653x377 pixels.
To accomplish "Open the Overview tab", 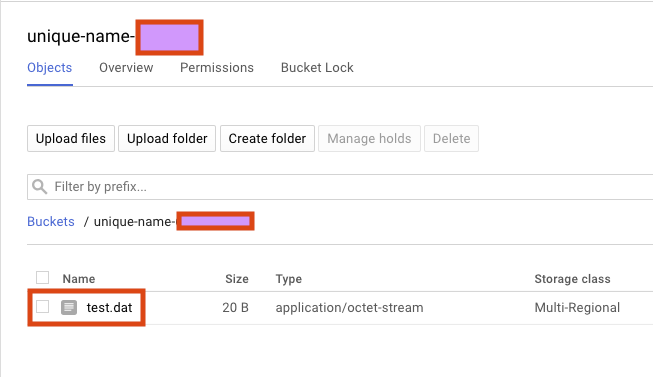I will coord(126,67).
